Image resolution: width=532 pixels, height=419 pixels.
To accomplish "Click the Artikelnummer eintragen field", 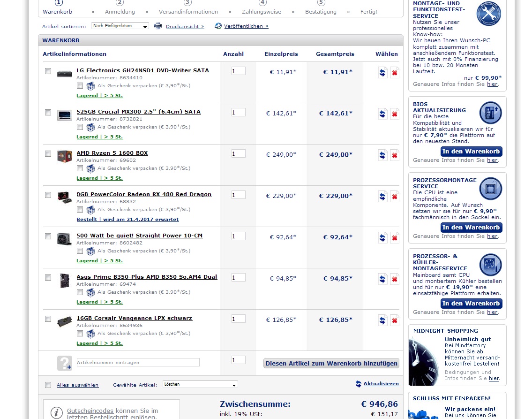I will 138,362.
